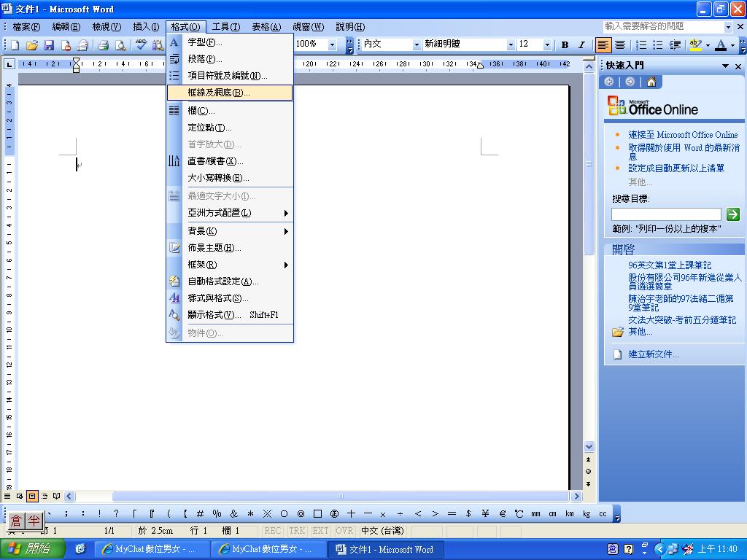Apply font color with the A icon
The height and width of the screenshot is (560, 747).
tap(721, 44)
